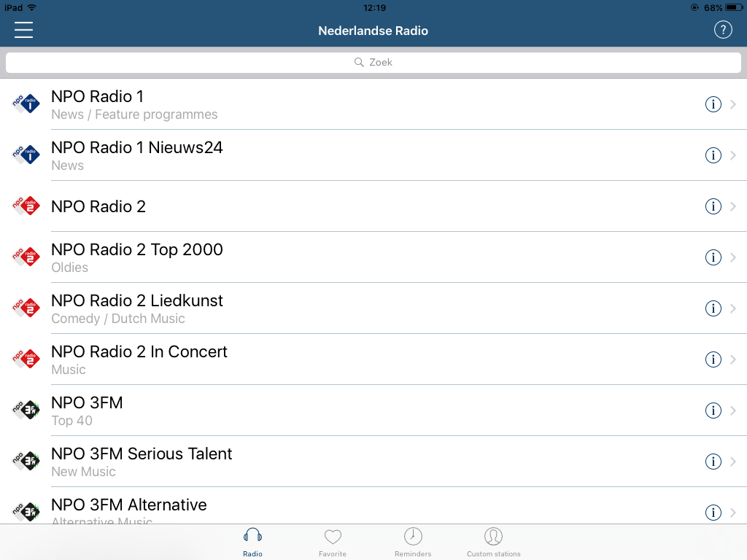Click the Zoek search field
The width and height of the screenshot is (747, 560).
373,63
